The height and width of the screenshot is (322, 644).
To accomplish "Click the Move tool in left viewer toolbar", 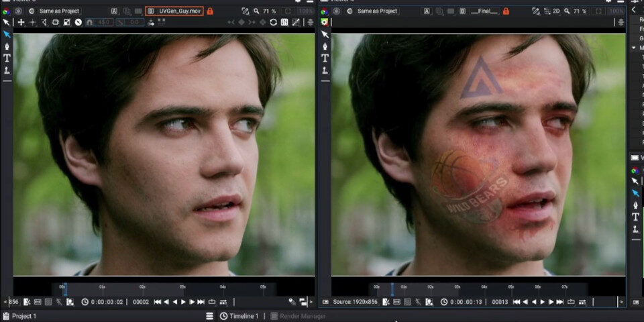I will [x=21, y=22].
